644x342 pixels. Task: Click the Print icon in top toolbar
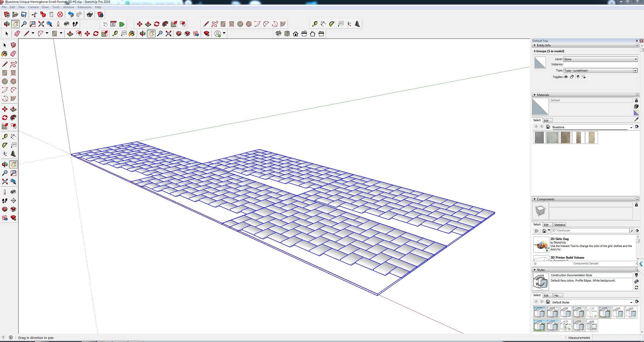click(90, 14)
